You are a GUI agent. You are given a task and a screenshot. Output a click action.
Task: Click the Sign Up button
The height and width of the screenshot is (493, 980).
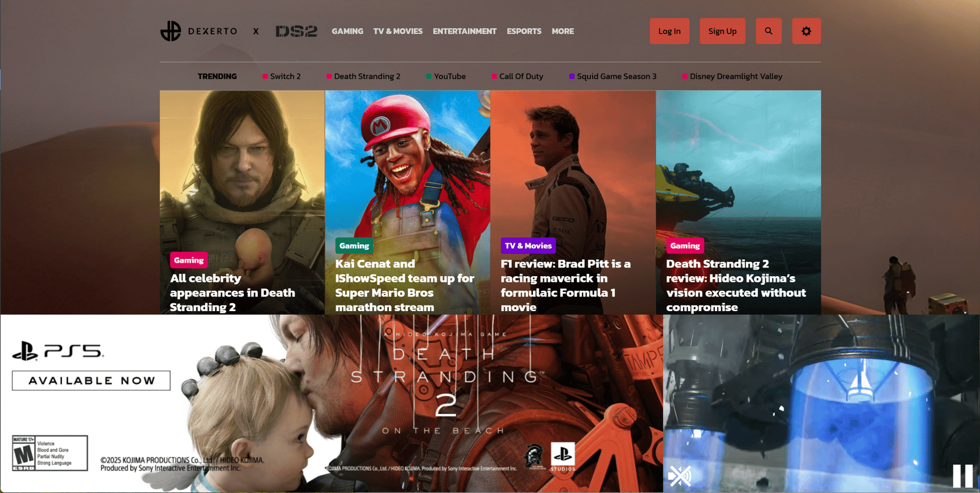coord(723,31)
